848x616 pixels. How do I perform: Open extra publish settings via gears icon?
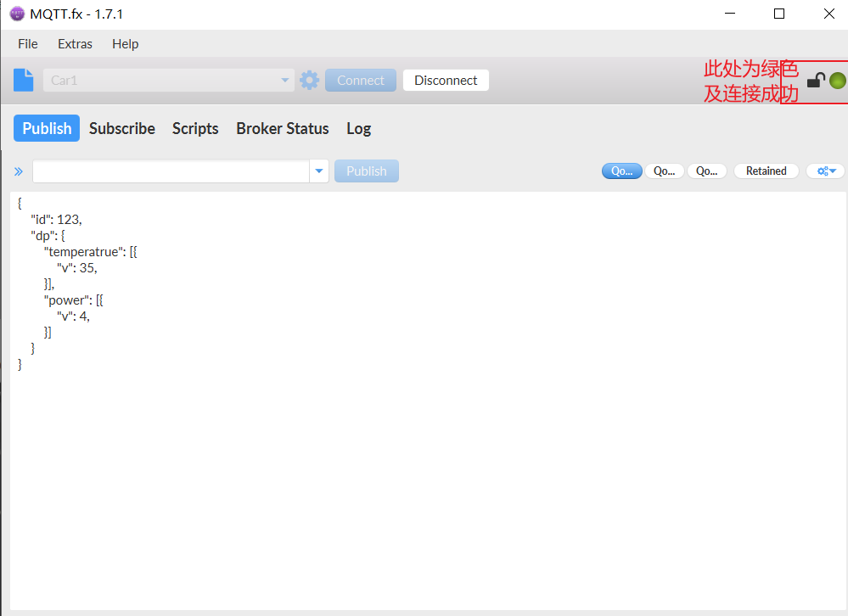tap(822, 171)
